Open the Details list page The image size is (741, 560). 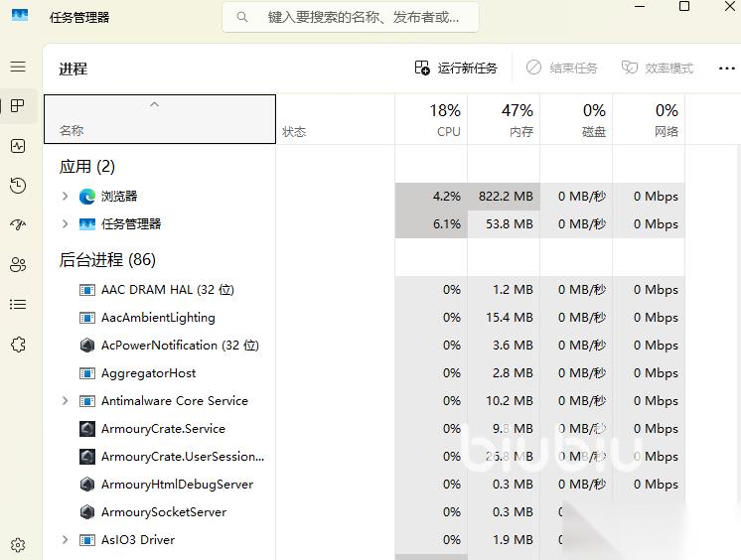pos(18,305)
